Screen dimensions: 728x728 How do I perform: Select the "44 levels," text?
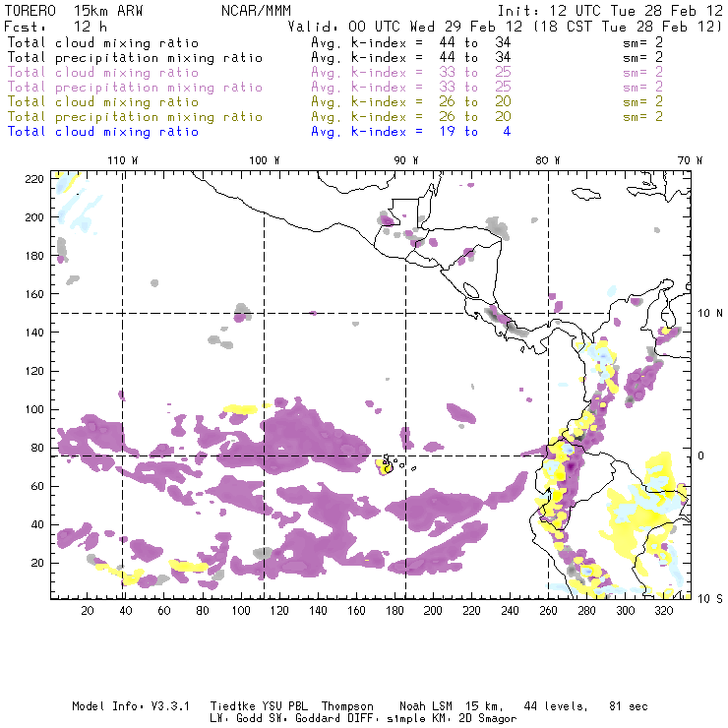(x=556, y=706)
